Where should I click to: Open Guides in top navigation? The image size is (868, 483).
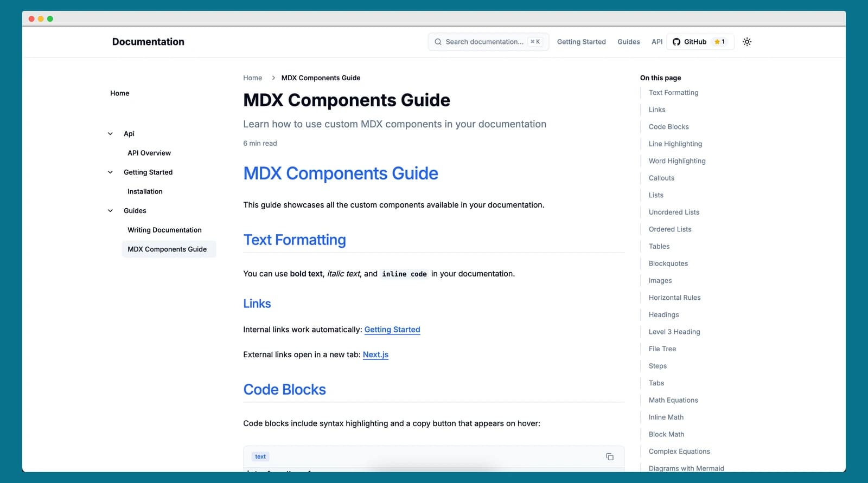[628, 42]
